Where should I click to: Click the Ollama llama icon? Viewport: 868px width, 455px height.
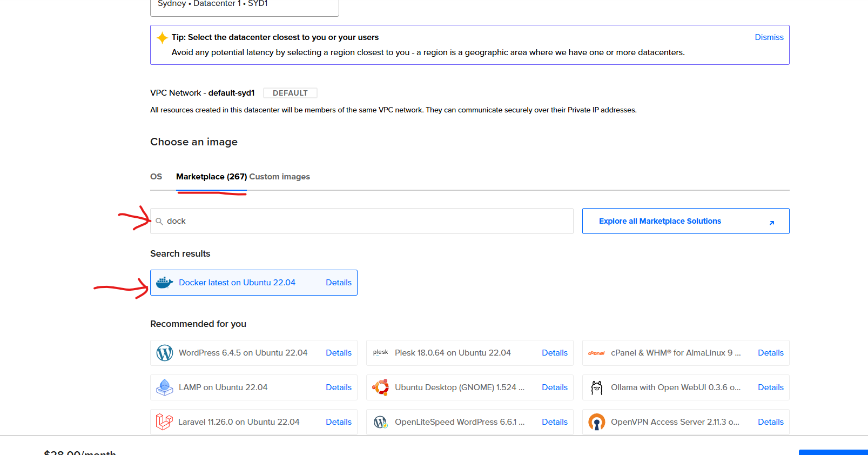click(596, 387)
